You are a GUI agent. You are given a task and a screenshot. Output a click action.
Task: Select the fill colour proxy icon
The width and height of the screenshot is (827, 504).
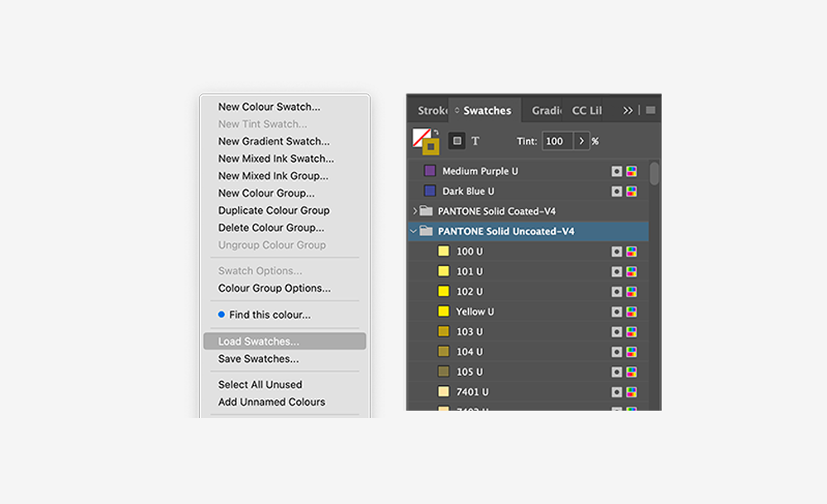pyautogui.click(x=418, y=134)
